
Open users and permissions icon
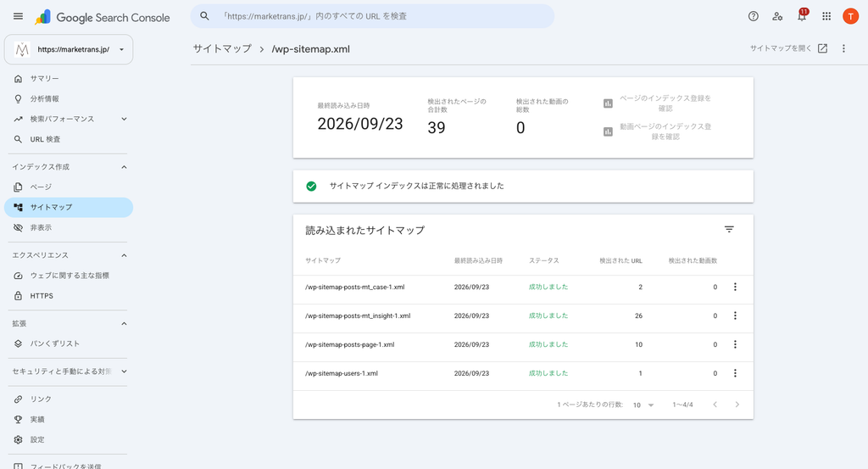(777, 16)
